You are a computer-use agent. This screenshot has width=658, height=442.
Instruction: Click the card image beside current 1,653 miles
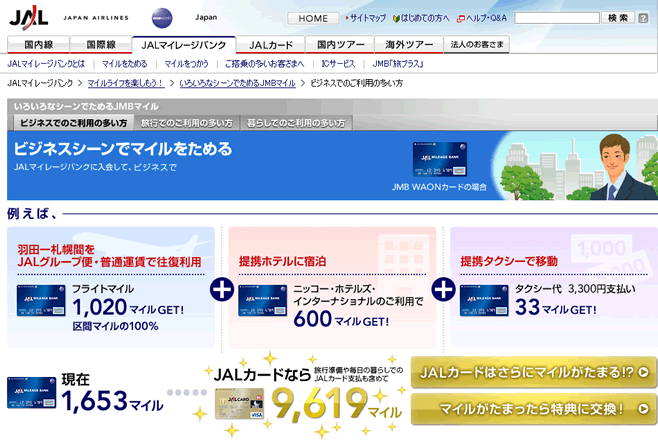tap(31, 392)
